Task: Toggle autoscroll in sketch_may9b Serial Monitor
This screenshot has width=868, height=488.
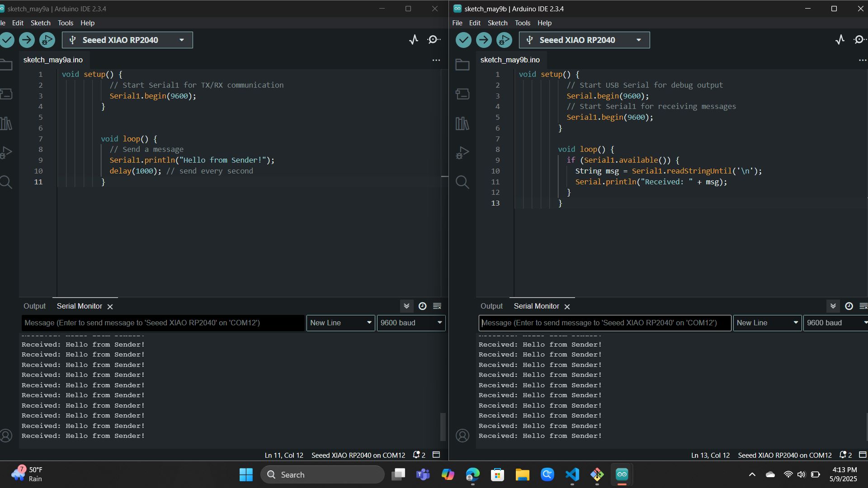Action: [833, 306]
